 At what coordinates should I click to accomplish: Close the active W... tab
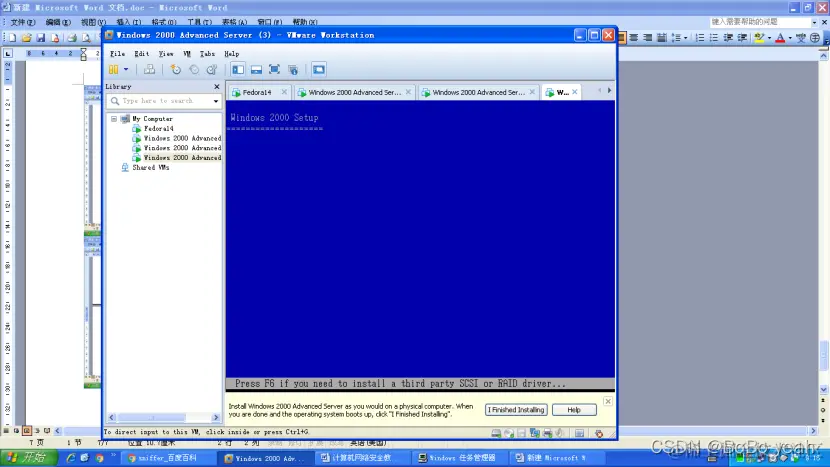574,92
